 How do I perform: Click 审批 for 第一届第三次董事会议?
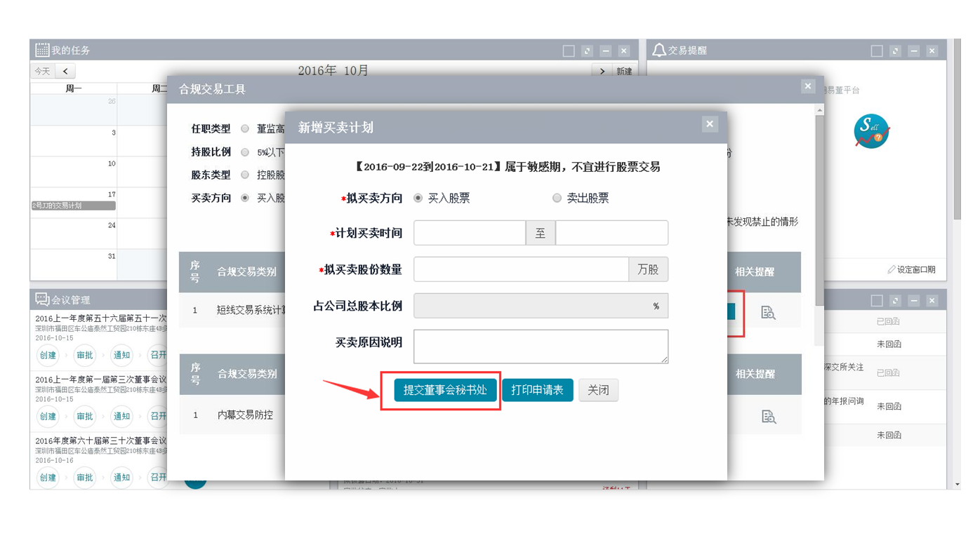click(x=85, y=416)
